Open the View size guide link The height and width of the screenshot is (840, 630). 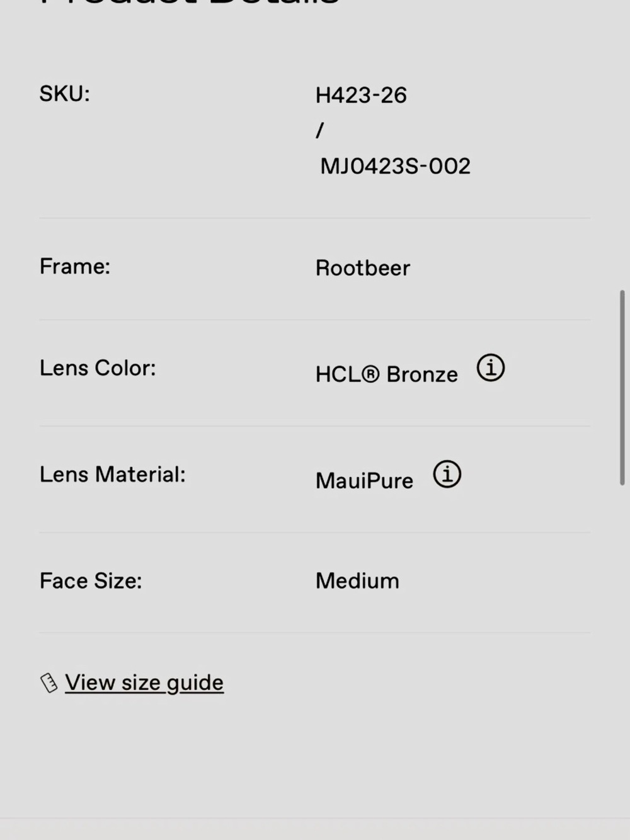tap(144, 682)
